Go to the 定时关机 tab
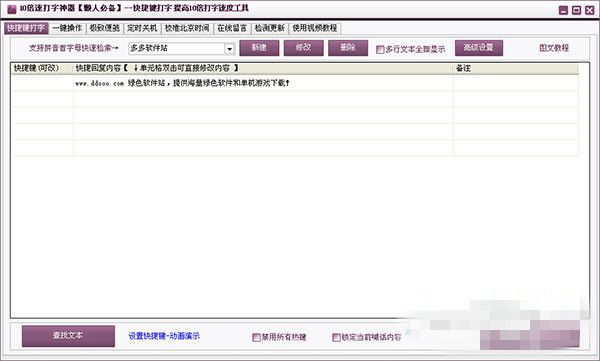Image resolution: width=600 pixels, height=361 pixels. [x=142, y=28]
